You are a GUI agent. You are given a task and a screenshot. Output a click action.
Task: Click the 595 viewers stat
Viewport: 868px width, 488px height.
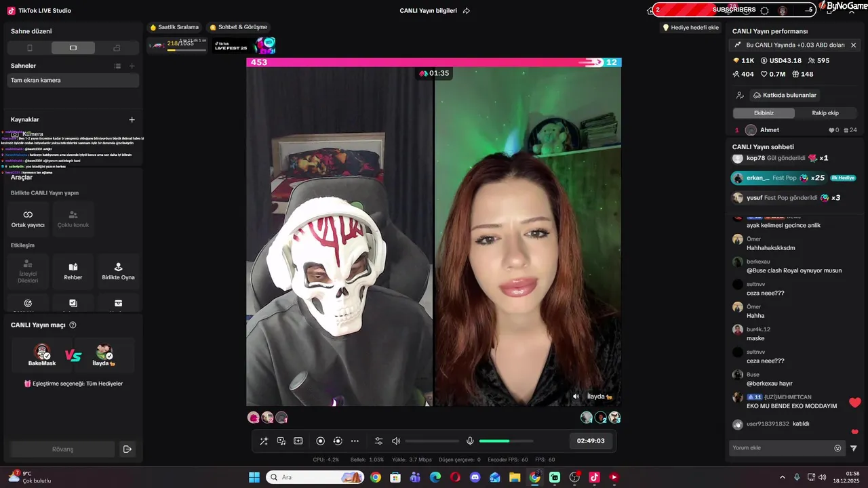click(818, 60)
